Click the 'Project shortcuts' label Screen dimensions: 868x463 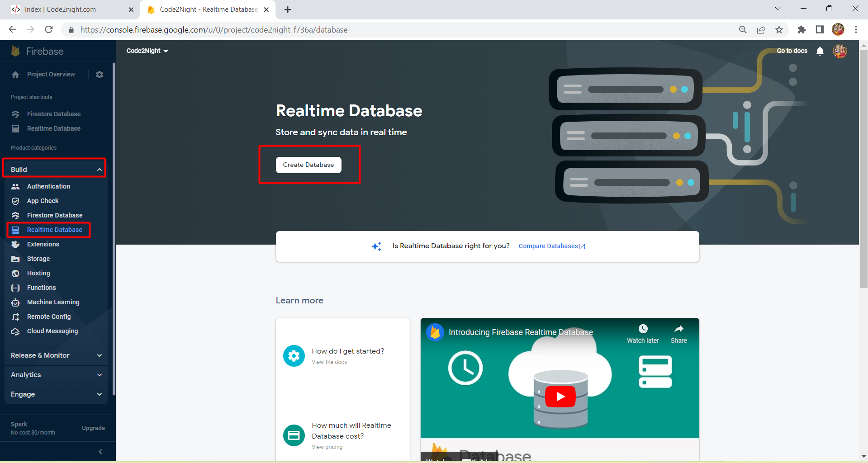click(32, 97)
